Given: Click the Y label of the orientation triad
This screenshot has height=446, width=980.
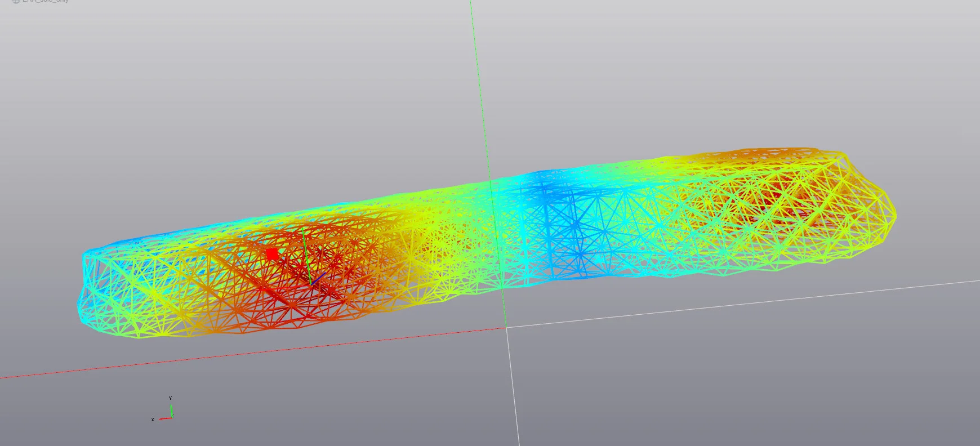Looking at the screenshot, I should point(171,398).
